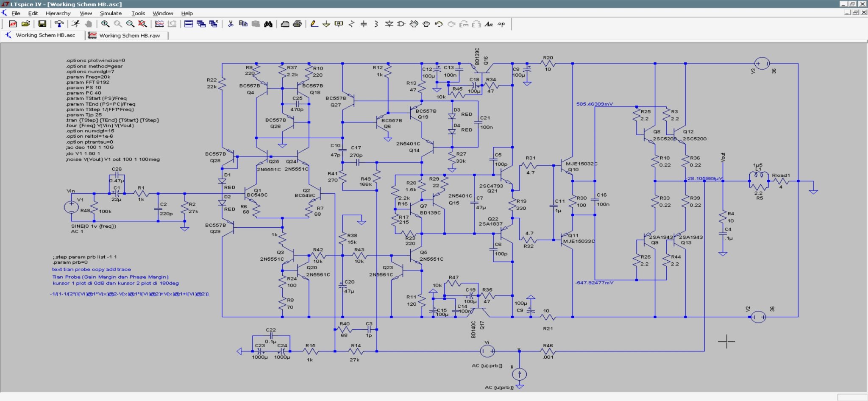
Task: Open the Control Panel hammer icon
Action: tap(59, 24)
